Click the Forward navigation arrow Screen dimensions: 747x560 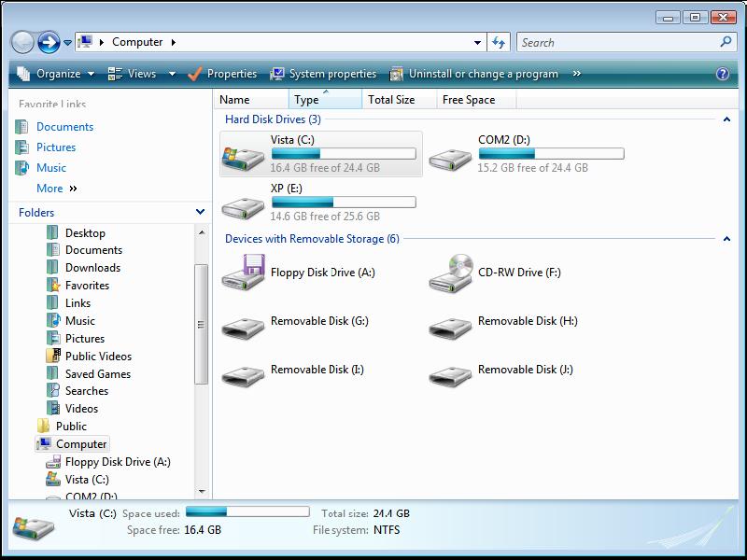(x=49, y=42)
